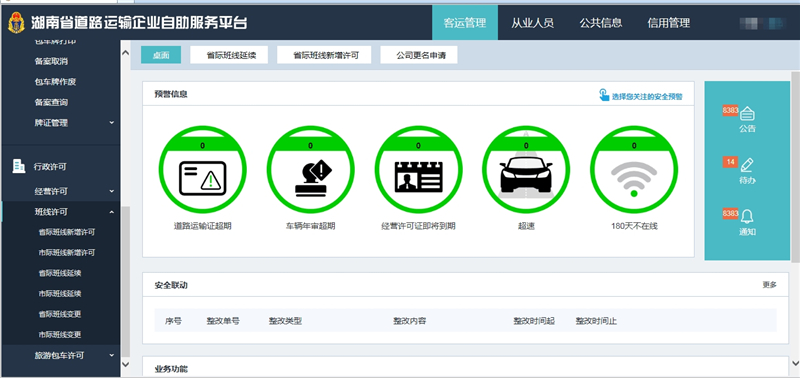This screenshot has height=378, width=800.
Task: Click the 整改单号 column header
Action: (223, 321)
